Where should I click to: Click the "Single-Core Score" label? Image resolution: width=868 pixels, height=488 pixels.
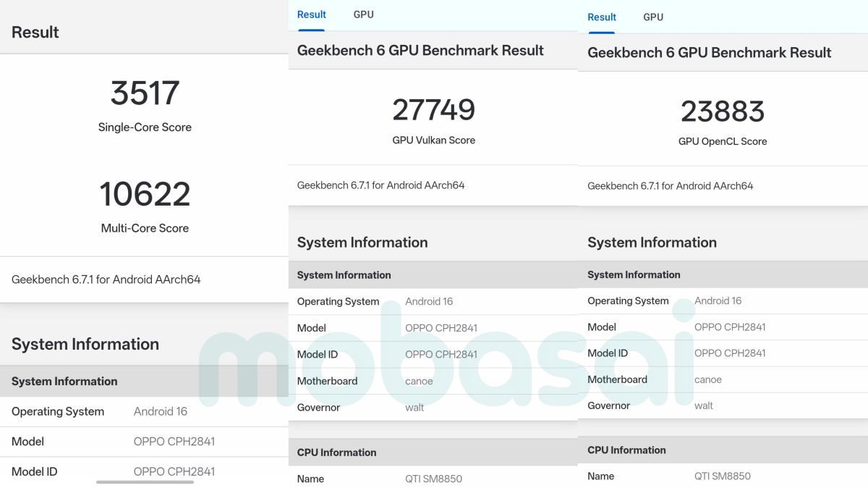click(145, 127)
